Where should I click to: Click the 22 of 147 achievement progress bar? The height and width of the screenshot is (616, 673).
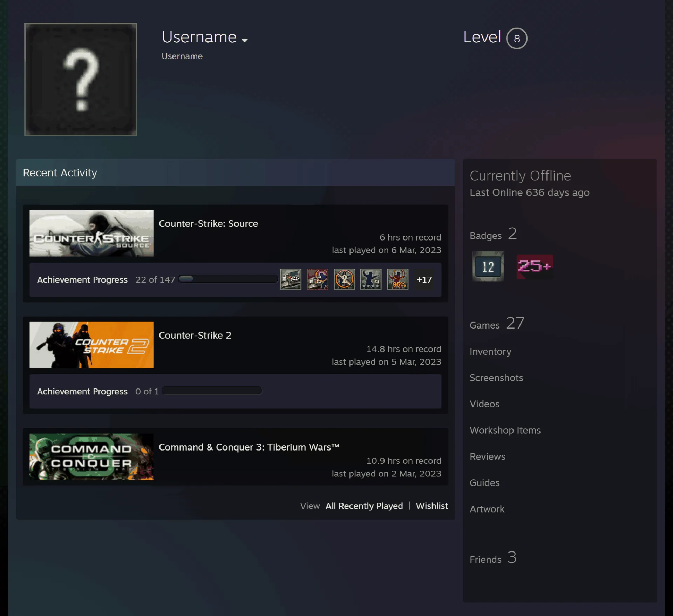(x=228, y=279)
